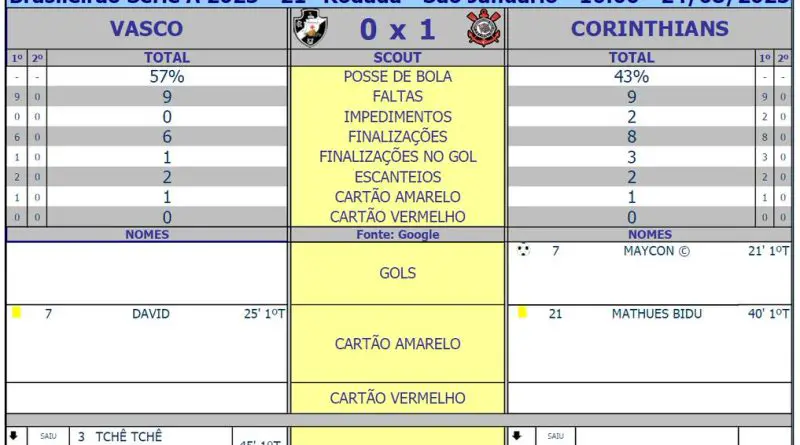
Task: Click the yellow GOLS section cell
Action: [x=397, y=273]
